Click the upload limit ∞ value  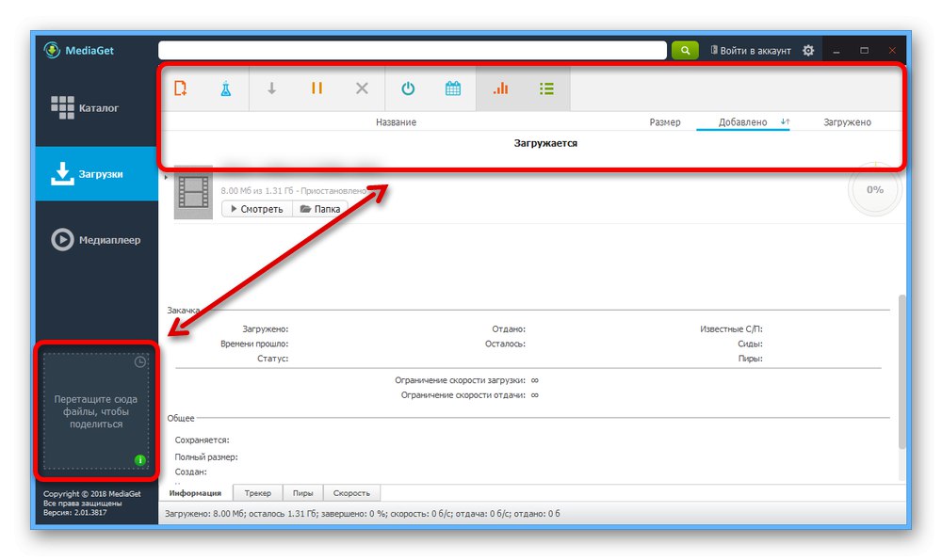point(535,395)
